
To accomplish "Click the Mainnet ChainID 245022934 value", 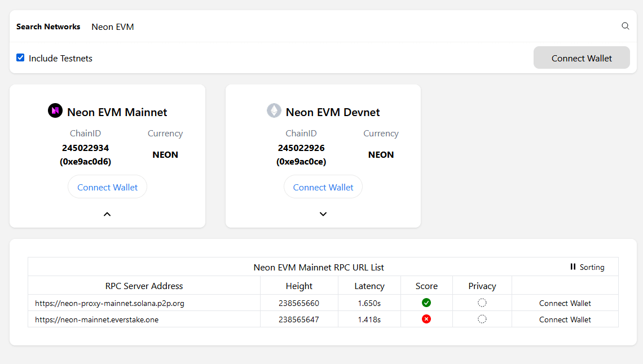I will [x=85, y=148].
